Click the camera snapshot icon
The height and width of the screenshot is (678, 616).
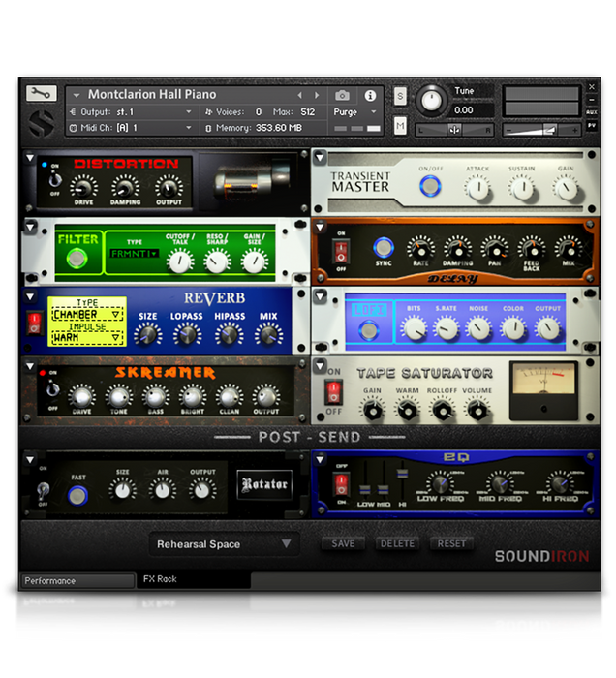(x=342, y=96)
